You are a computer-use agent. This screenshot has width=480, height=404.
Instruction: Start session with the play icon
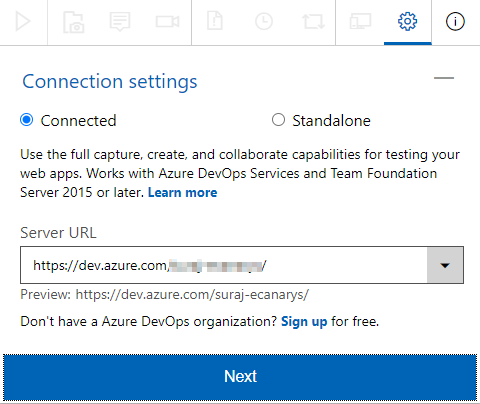coord(23,22)
